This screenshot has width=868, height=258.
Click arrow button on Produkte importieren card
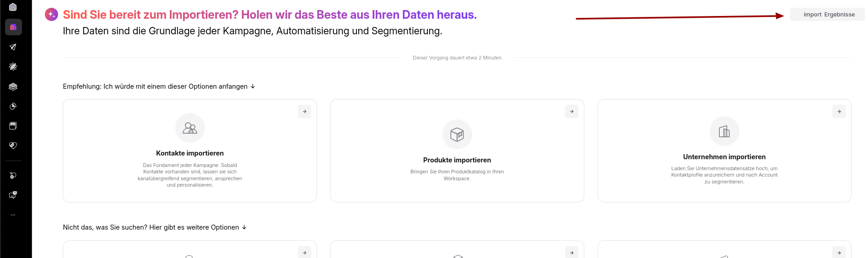pyautogui.click(x=571, y=112)
